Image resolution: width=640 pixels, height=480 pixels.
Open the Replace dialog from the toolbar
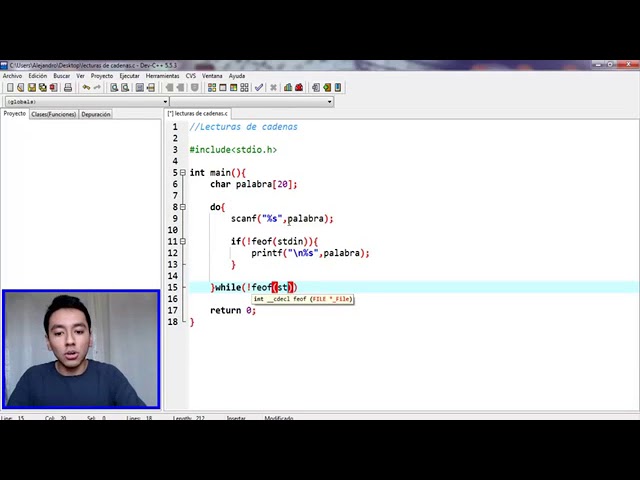[x=125, y=87]
